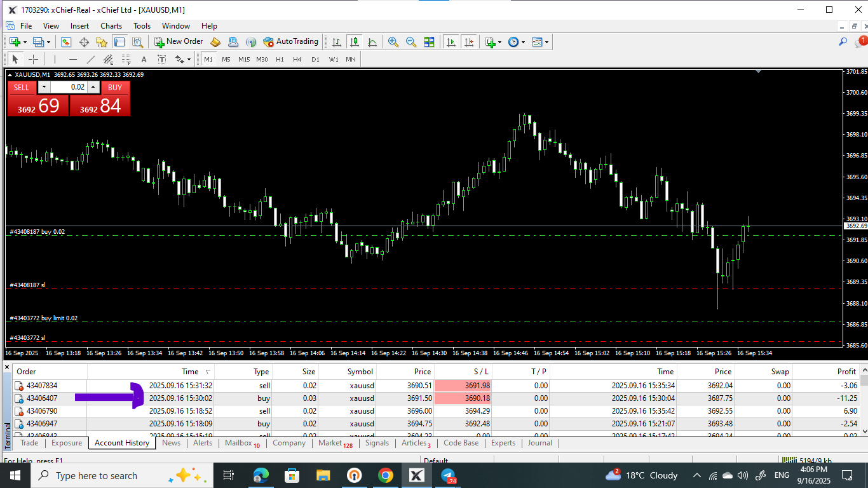Image resolution: width=868 pixels, height=488 pixels.
Task: Select the crosshair cursor tool
Action: 33,59
